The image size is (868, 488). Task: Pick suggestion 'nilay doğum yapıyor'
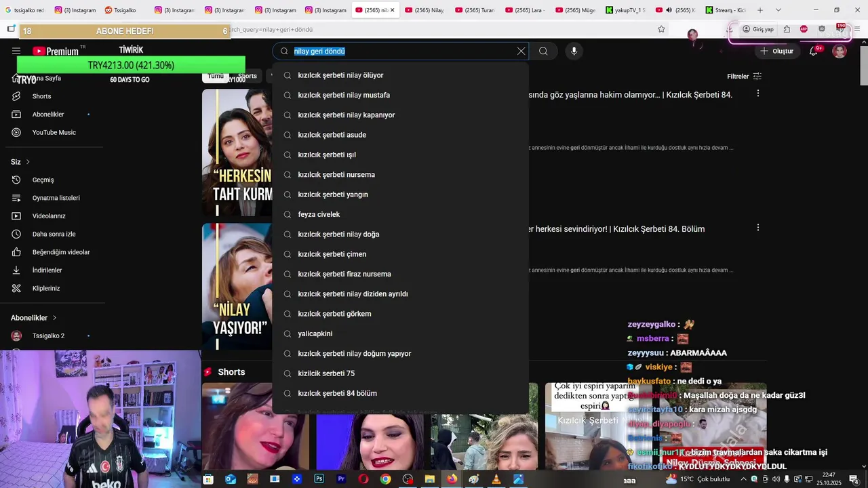(400, 354)
